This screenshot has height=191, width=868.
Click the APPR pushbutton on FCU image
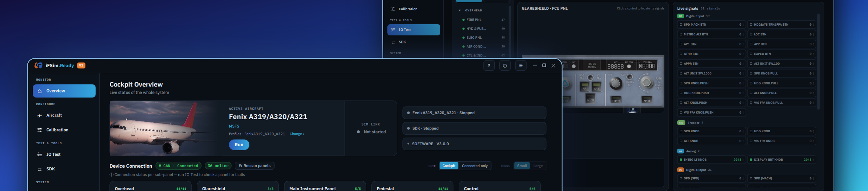(x=647, y=100)
